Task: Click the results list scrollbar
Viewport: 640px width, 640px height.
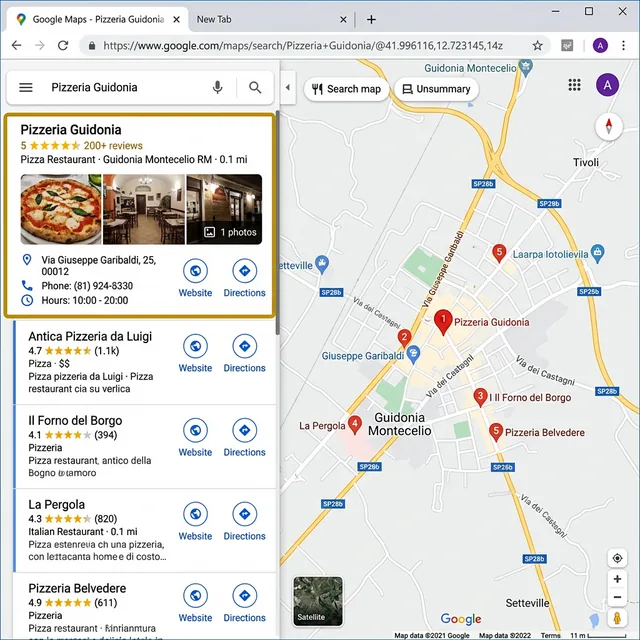Action: click(x=278, y=222)
